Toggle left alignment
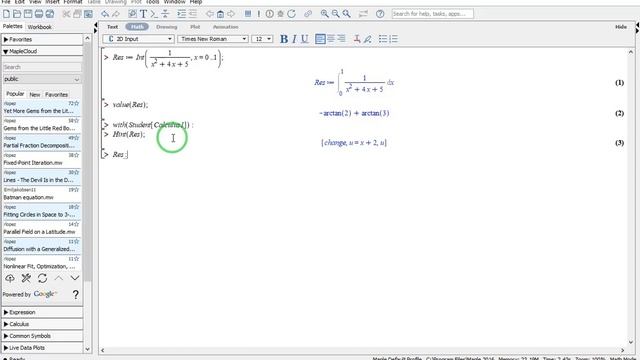 [320, 39]
